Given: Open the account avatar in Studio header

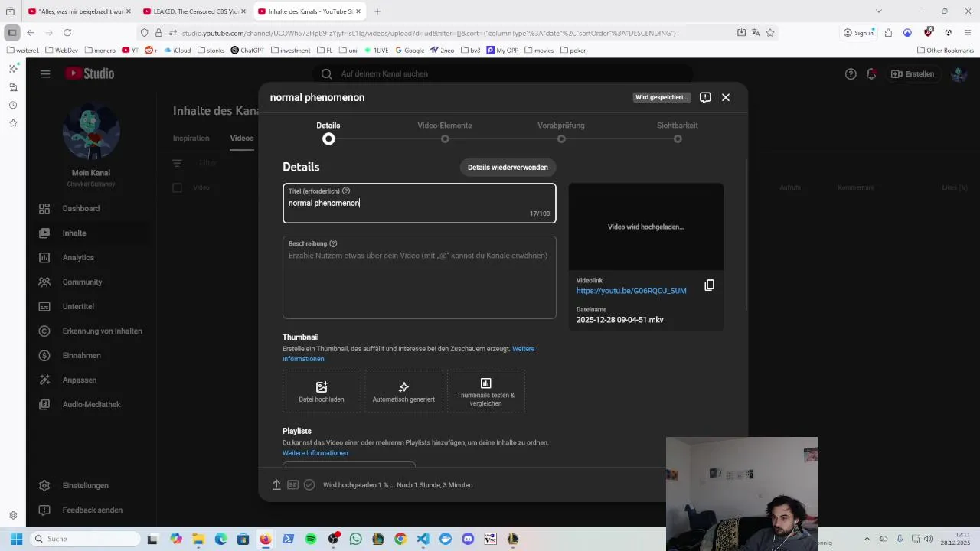Looking at the screenshot, I should click(958, 74).
